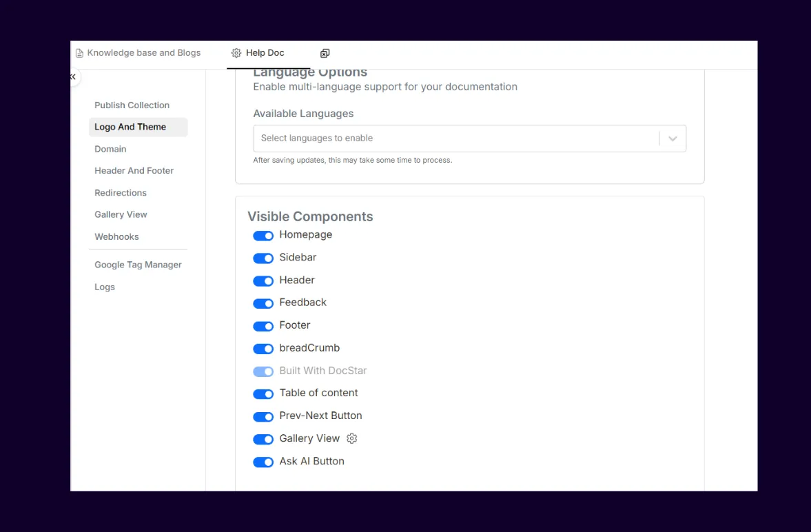The height and width of the screenshot is (532, 811).
Task: Switch to the Help Doc tab
Action: pos(265,53)
